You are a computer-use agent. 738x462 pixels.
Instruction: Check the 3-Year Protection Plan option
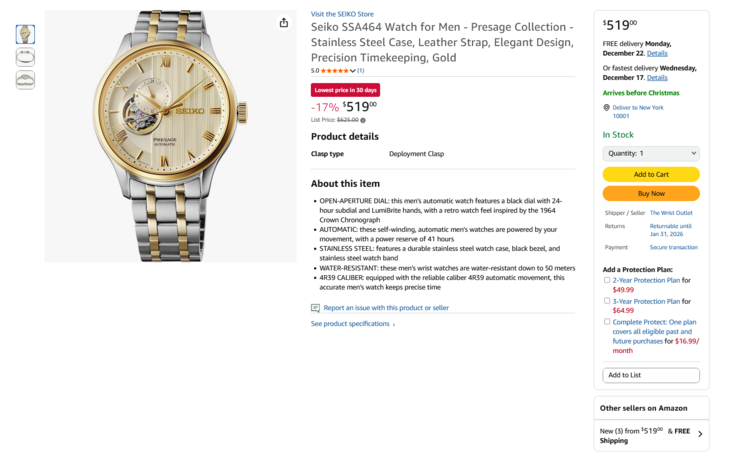[606, 301]
